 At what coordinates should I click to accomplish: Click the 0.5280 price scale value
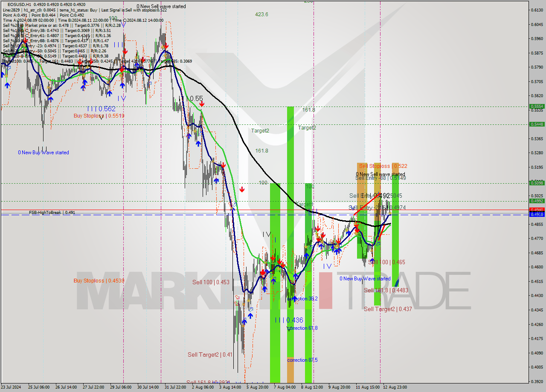tap(537, 153)
